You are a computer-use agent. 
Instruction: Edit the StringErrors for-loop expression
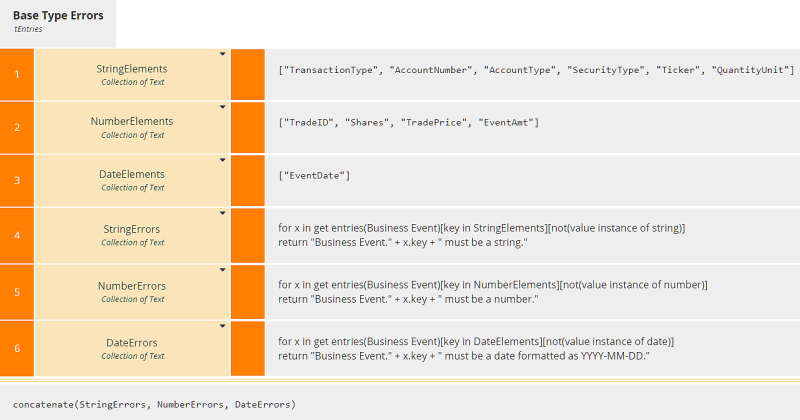[481, 235]
